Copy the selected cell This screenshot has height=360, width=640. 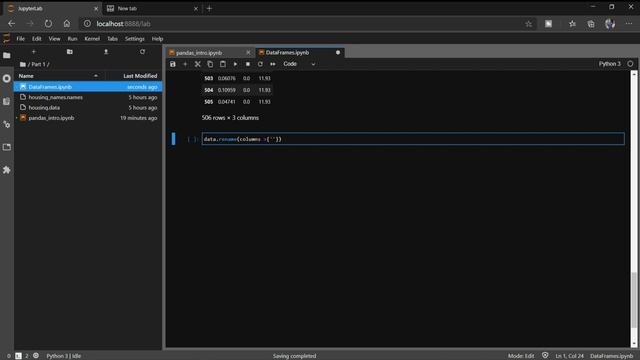(210, 64)
